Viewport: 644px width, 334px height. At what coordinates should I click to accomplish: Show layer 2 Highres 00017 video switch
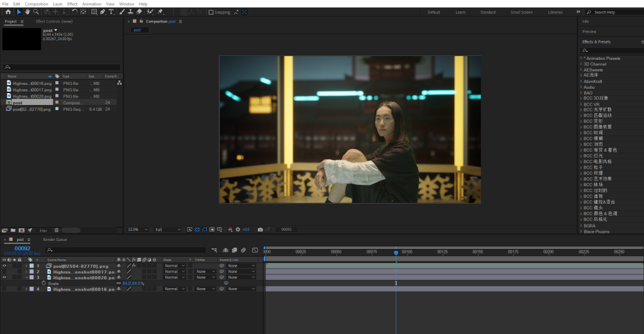pos(4,272)
